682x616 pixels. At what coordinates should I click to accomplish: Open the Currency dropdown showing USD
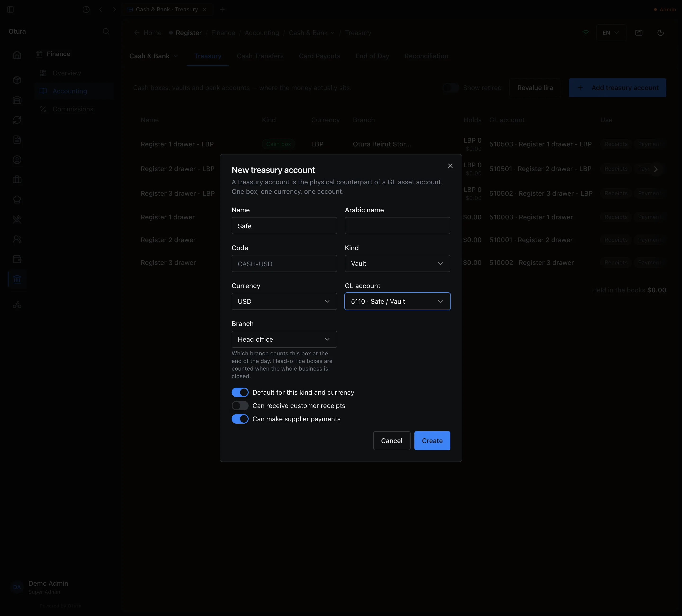[x=284, y=301]
